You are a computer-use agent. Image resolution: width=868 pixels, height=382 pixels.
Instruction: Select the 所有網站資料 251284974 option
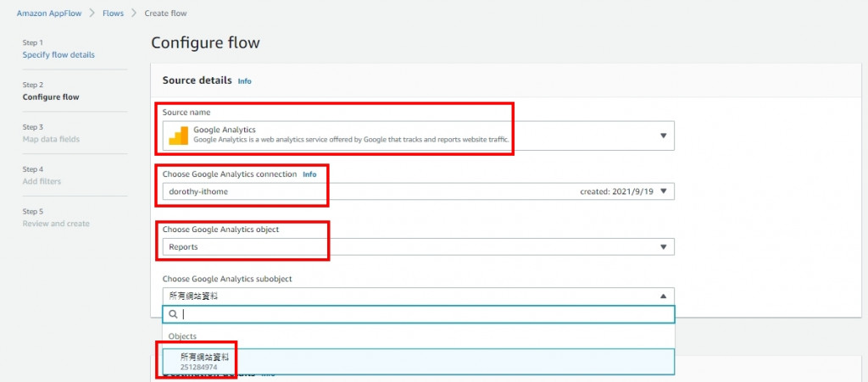418,362
